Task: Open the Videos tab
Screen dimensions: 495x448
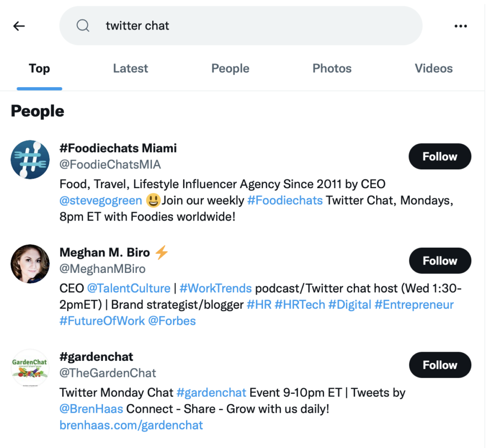Action: coord(434,68)
